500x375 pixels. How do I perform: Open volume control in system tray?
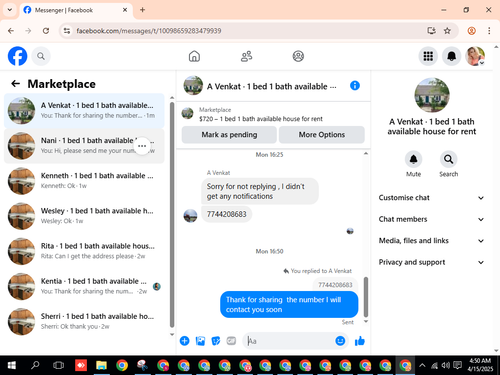tap(445, 365)
